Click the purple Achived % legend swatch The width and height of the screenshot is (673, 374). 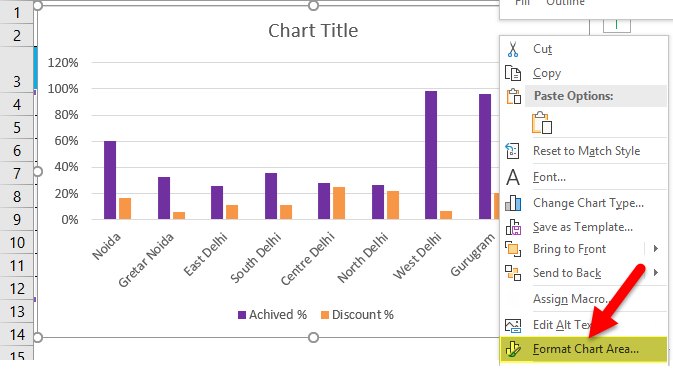[242, 315]
